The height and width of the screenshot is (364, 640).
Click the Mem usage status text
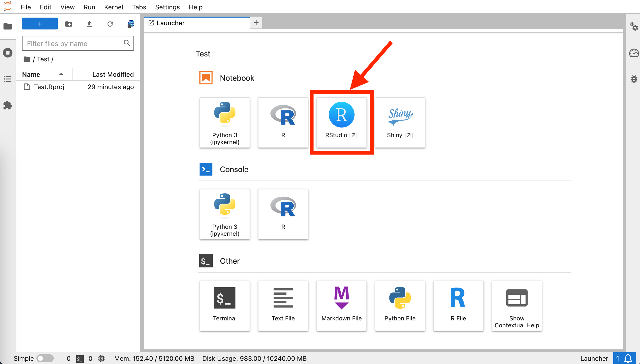[154, 359]
